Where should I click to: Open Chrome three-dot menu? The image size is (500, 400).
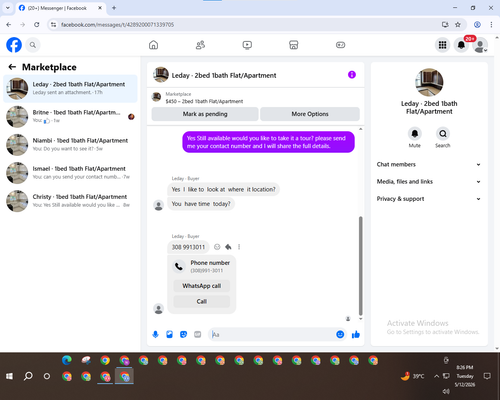(x=491, y=25)
